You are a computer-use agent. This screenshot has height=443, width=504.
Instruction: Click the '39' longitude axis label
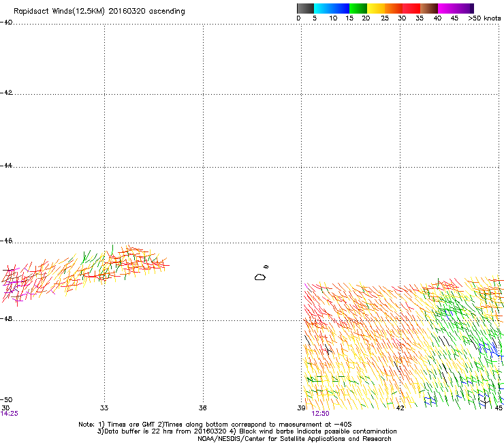(301, 408)
